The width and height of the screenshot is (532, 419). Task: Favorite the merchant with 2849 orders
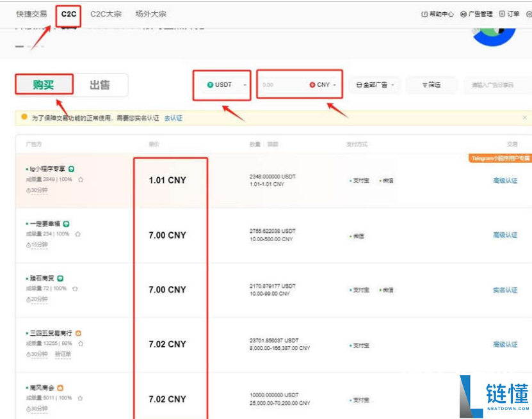[81, 179]
